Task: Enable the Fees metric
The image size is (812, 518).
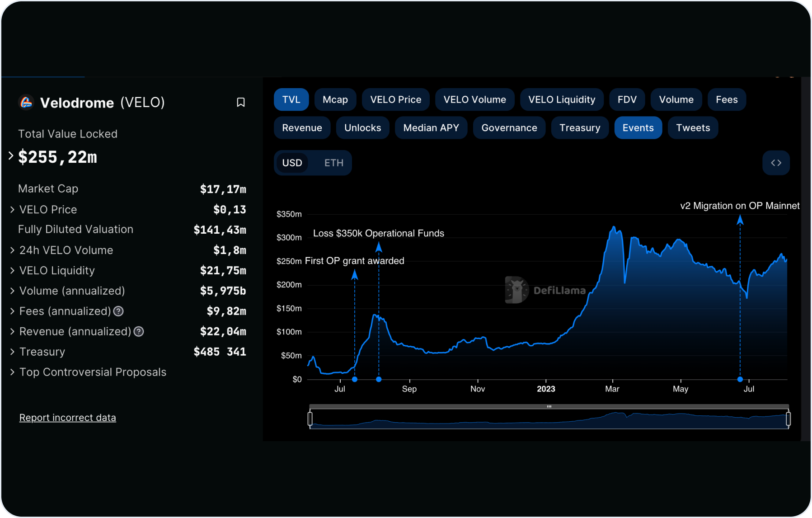Action: click(x=727, y=99)
